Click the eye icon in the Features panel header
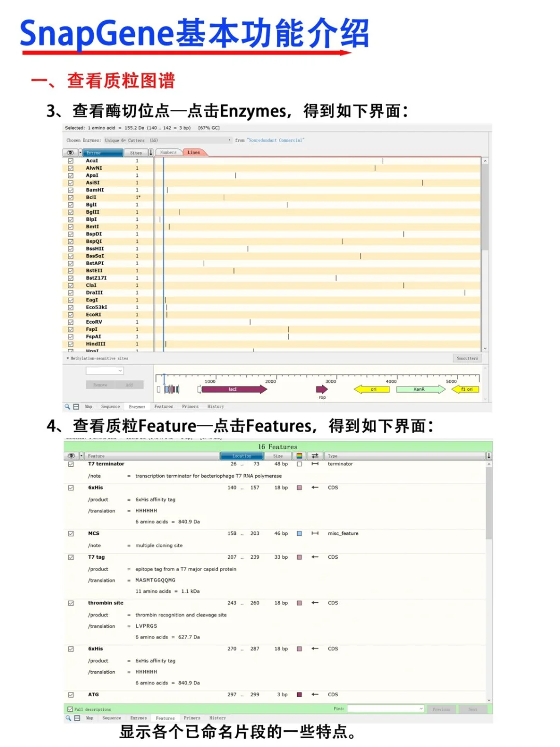The width and height of the screenshot is (560, 747). (71, 456)
